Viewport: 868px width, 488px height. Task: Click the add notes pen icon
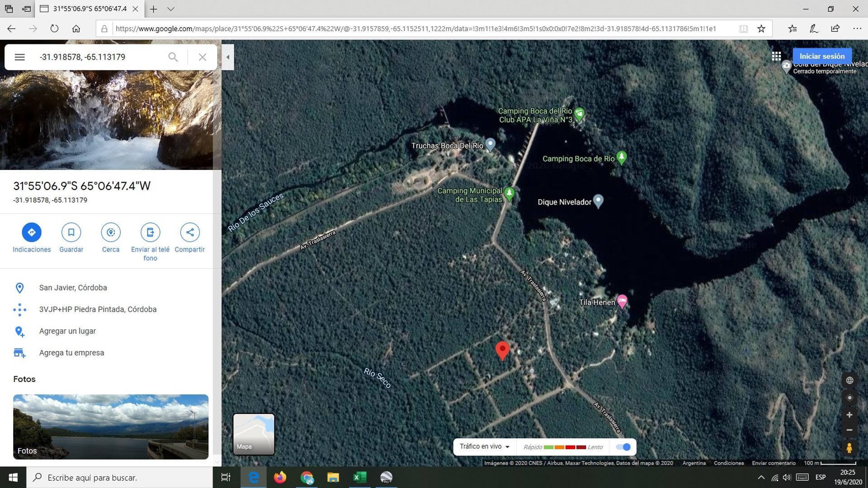click(814, 28)
